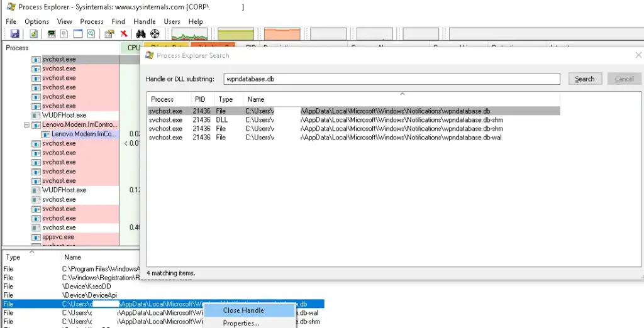Select the wpndatabase.db-wal search result
Image resolution: width=644 pixels, height=328 pixels.
click(x=353, y=138)
